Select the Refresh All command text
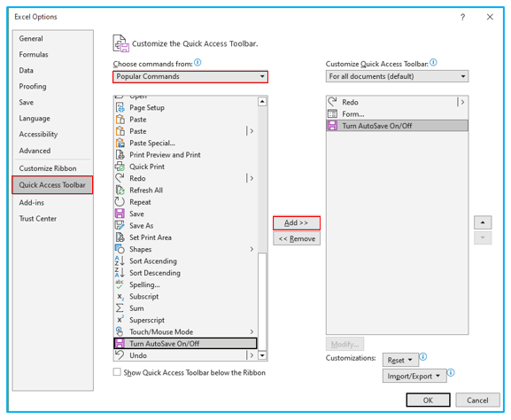The image size is (511, 420). [146, 191]
